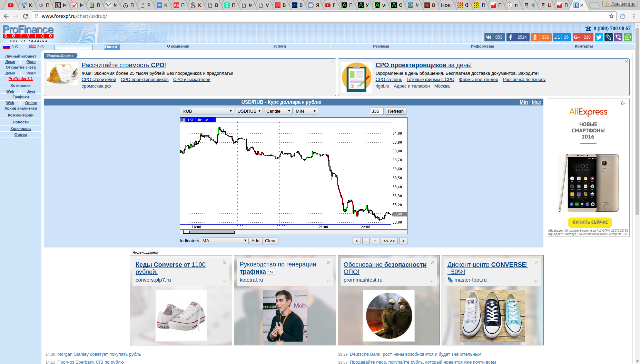Click the Converse sneaker ad thumbnail
The height and width of the screenshot is (364, 640).
(181, 316)
